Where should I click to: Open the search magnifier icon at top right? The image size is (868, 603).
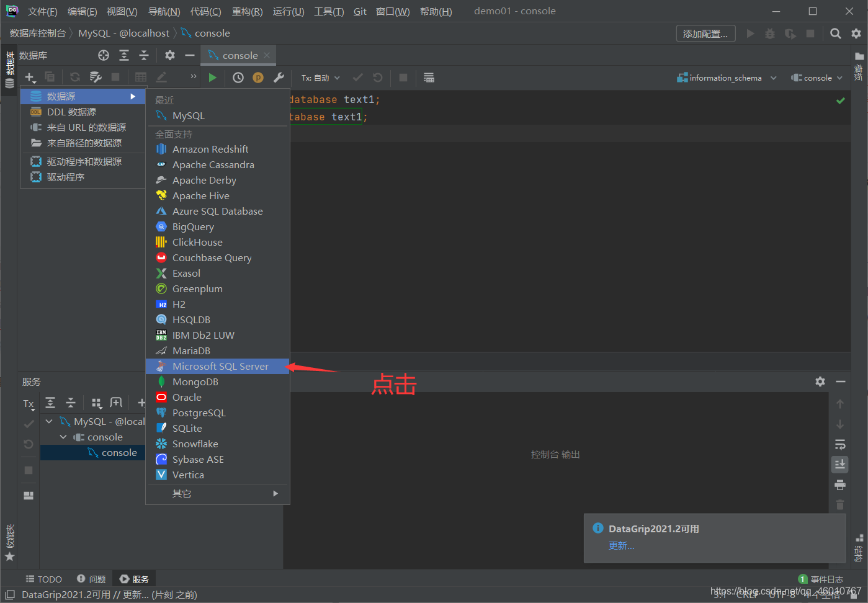tap(836, 33)
